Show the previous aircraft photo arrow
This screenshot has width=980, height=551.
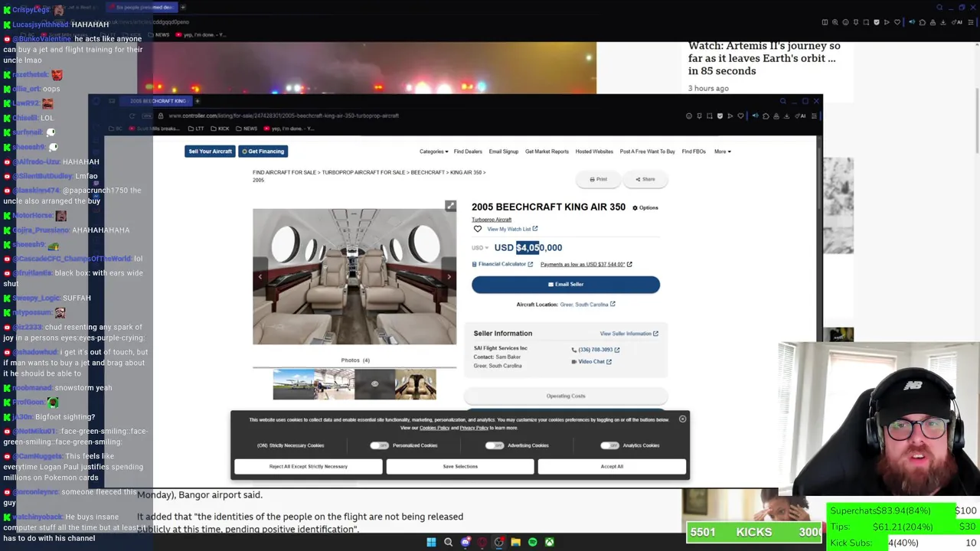(x=260, y=276)
